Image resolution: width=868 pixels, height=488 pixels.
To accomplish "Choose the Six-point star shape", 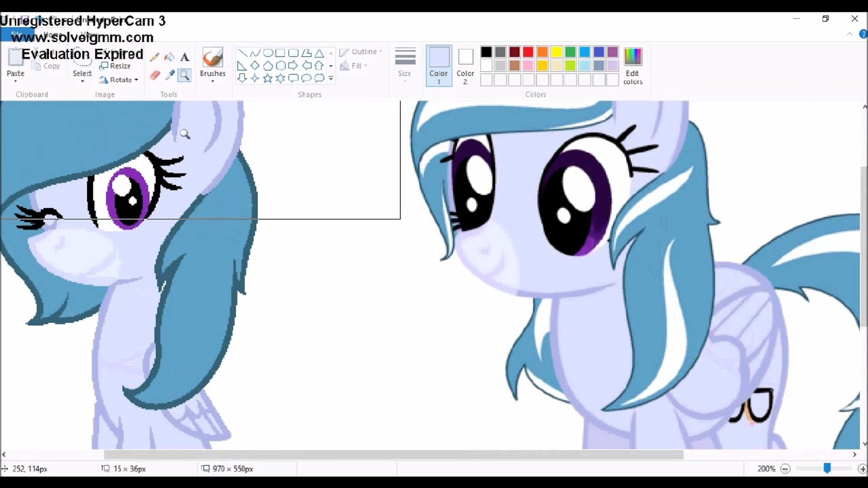I will 281,78.
